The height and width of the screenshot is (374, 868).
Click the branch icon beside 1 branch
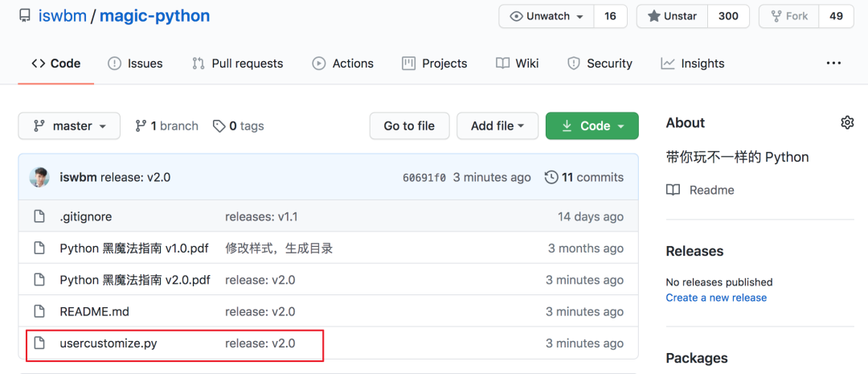click(x=141, y=125)
